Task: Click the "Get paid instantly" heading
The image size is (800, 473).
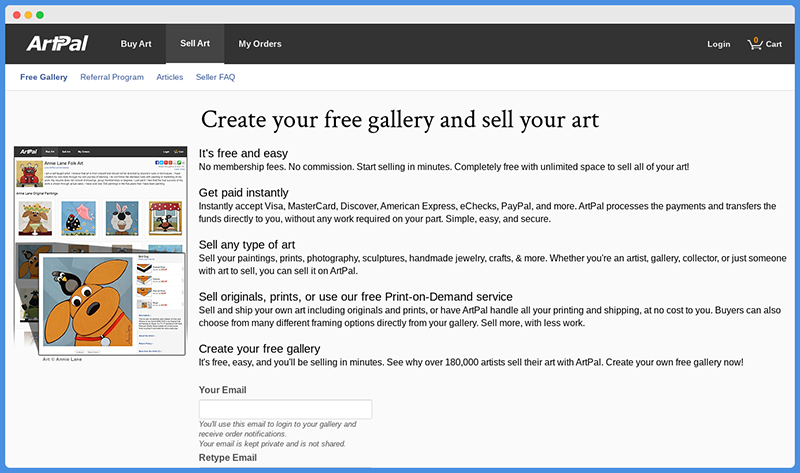Action: click(x=243, y=192)
